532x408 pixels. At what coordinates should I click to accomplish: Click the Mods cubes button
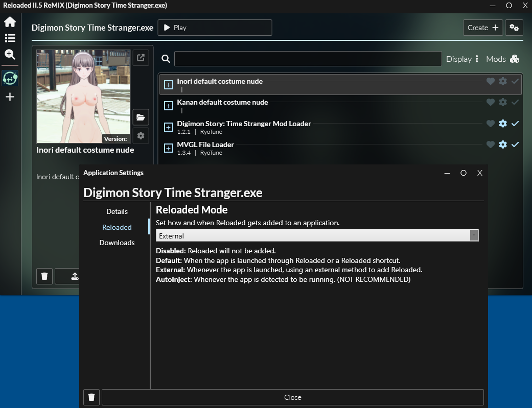coord(502,59)
